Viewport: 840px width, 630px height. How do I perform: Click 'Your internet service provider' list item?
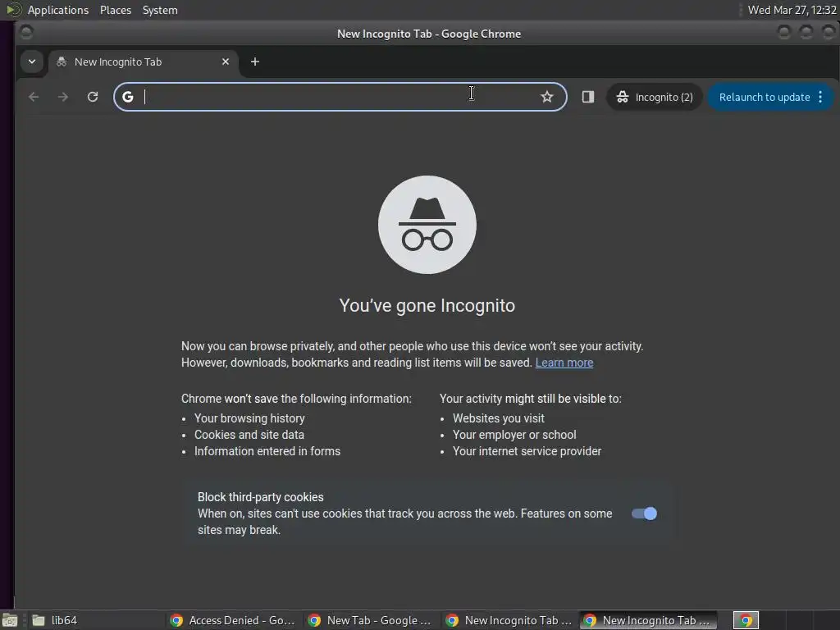[527, 452]
